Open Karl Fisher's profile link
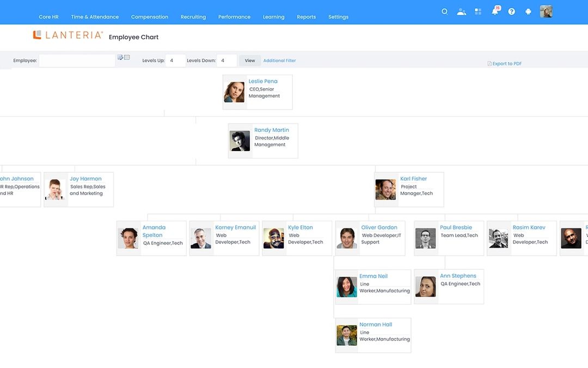 [414, 178]
